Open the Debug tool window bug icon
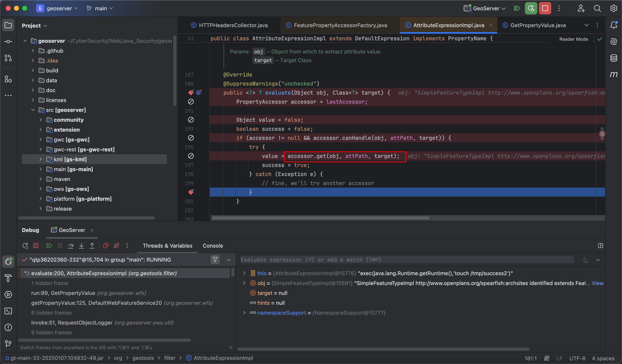 tap(8, 261)
